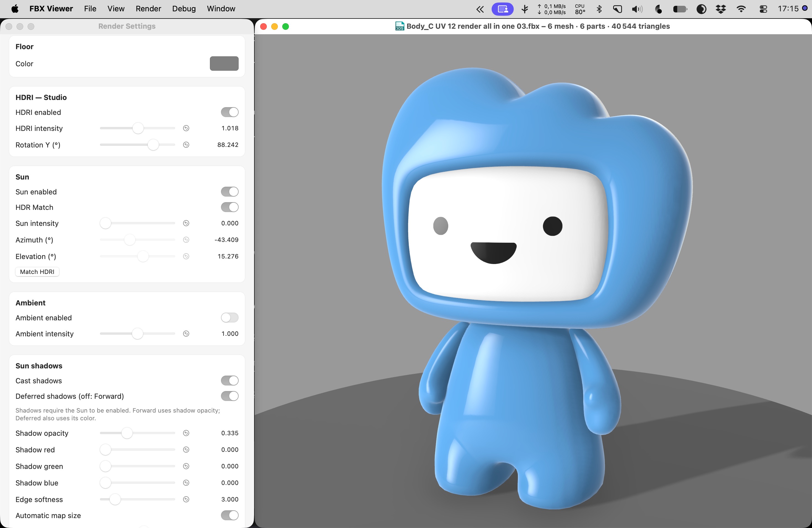The height and width of the screenshot is (528, 812).
Task: Open the Apple menu
Action: [15, 9]
